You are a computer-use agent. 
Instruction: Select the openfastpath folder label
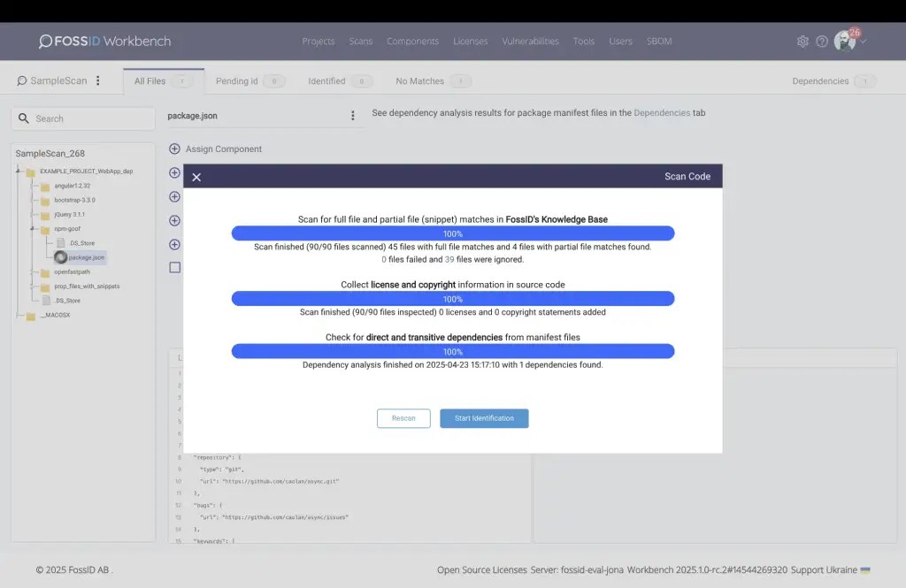coord(73,272)
